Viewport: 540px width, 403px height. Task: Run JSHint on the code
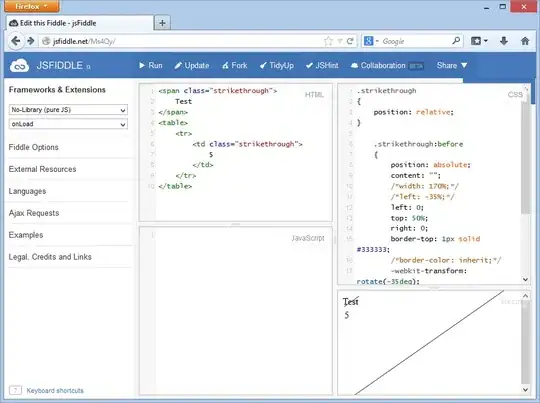click(322, 65)
